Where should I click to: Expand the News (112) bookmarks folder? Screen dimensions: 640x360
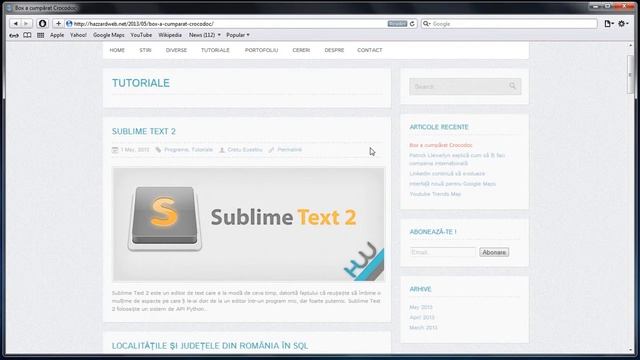[204, 35]
